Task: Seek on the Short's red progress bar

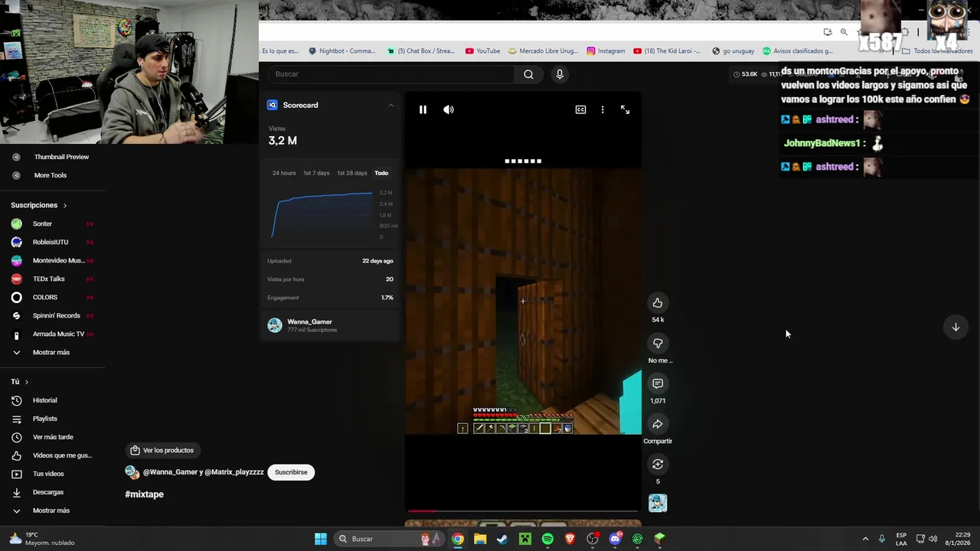Action: (x=523, y=510)
